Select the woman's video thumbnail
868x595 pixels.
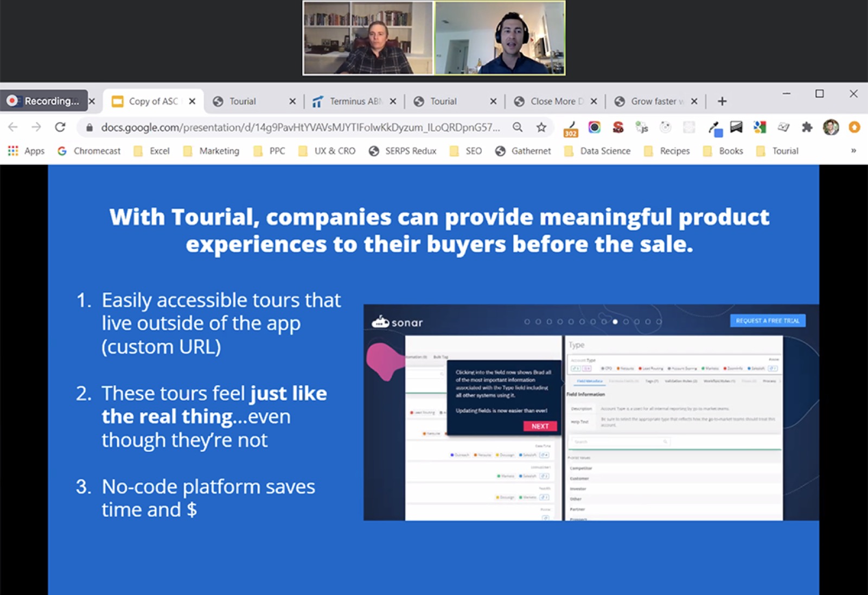[x=368, y=38]
